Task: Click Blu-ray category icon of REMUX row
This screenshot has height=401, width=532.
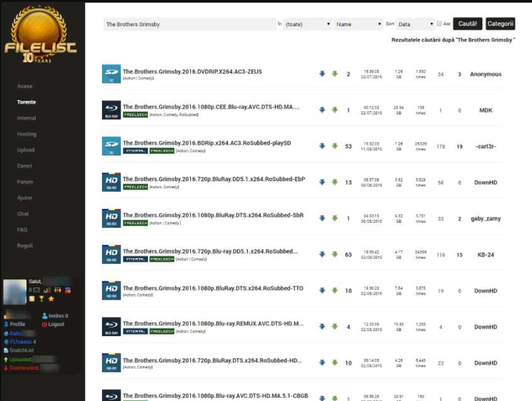Action: click(x=111, y=327)
